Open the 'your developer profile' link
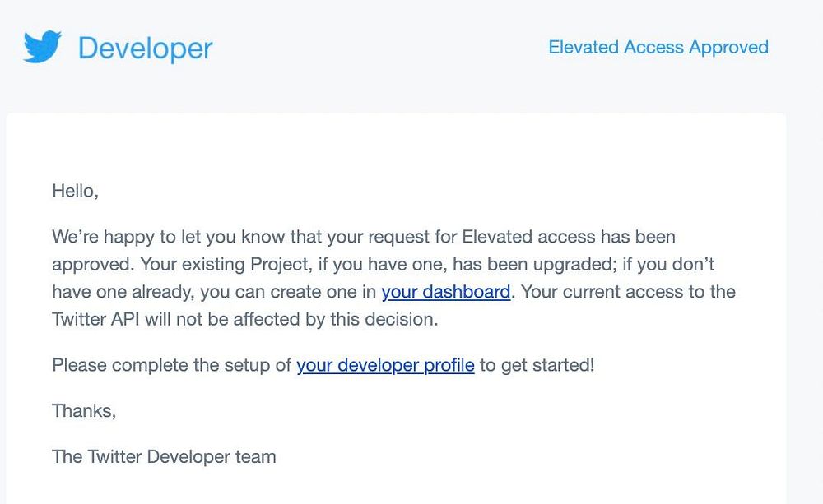The image size is (823, 504). click(x=385, y=365)
